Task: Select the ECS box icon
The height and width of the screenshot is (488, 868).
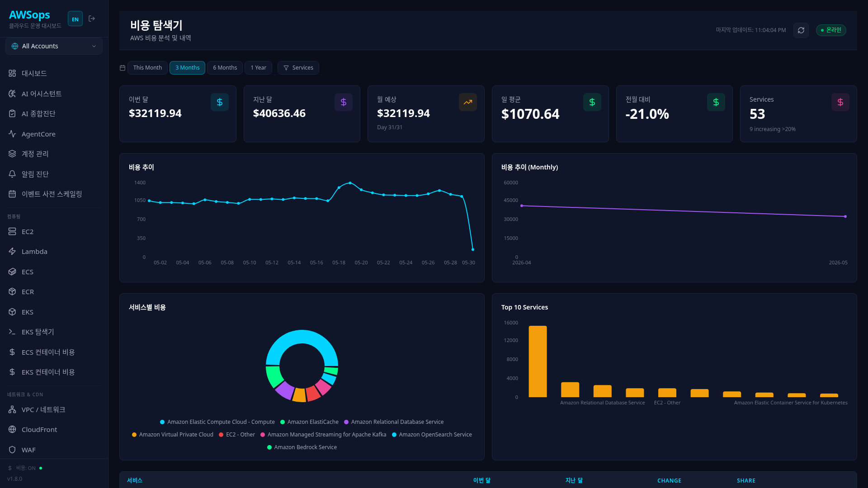Action: click(x=12, y=272)
